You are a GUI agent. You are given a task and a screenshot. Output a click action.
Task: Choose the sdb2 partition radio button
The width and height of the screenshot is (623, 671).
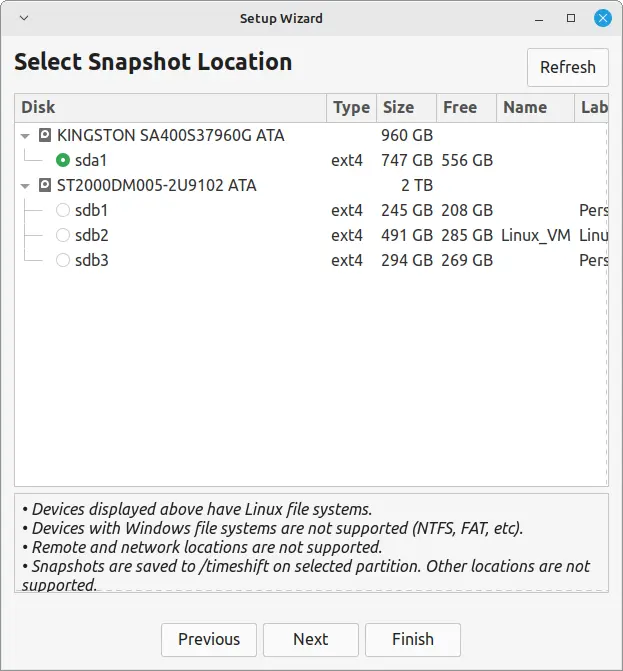tap(63, 235)
